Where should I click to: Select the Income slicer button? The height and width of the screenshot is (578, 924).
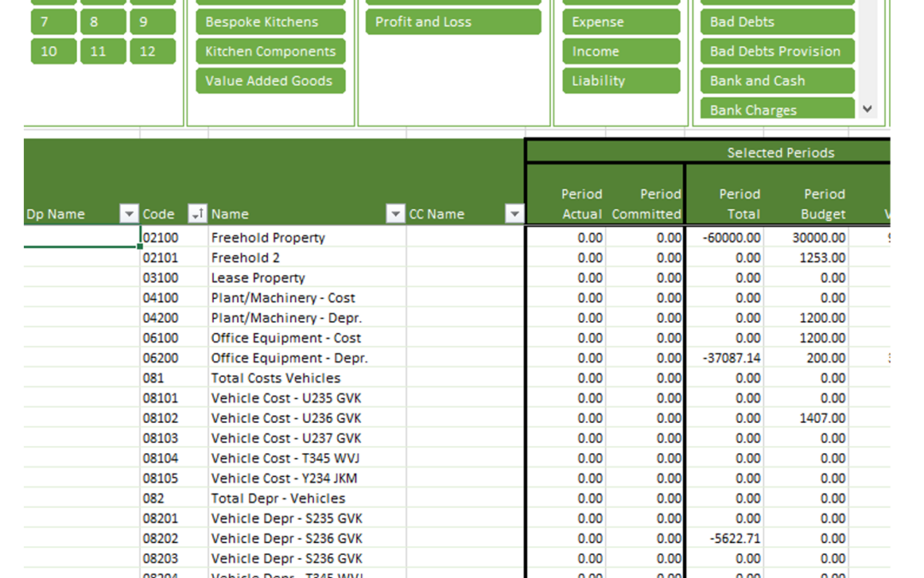(x=620, y=51)
